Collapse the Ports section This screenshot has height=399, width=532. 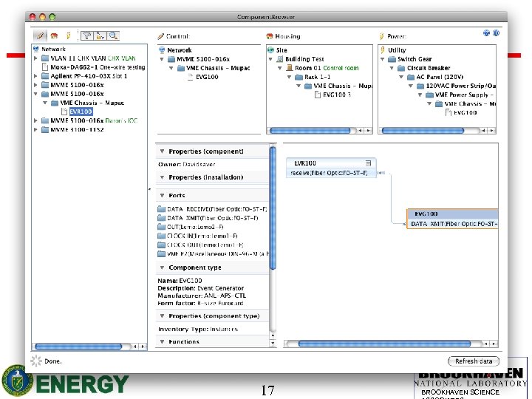(162, 195)
